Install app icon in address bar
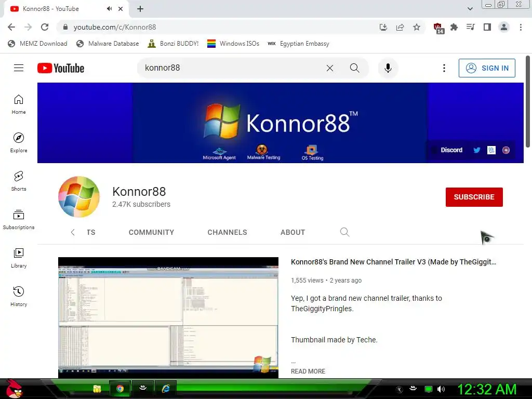532x399 pixels. 383,27
